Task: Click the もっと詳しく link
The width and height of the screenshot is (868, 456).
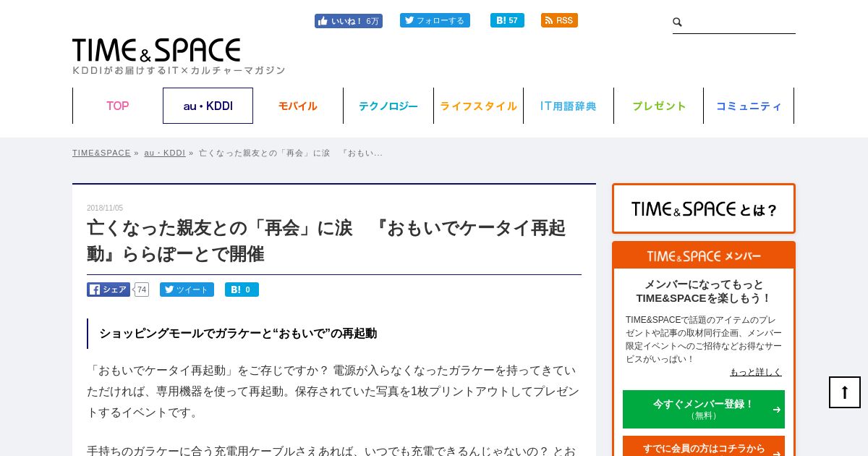Action: click(756, 372)
